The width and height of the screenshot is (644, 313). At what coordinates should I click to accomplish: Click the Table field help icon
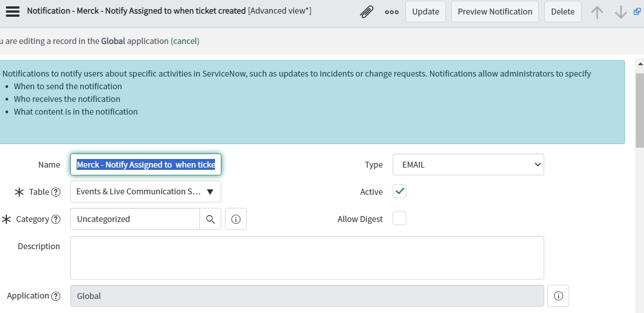56,192
